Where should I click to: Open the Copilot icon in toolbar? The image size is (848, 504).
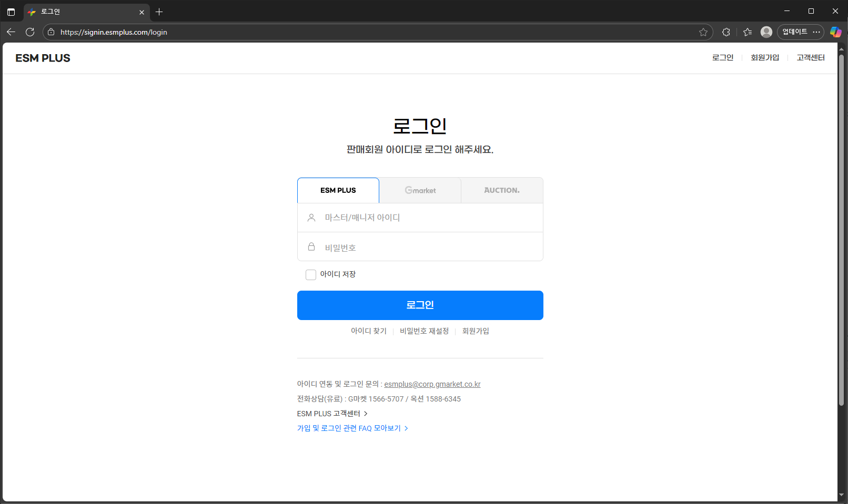(835, 32)
